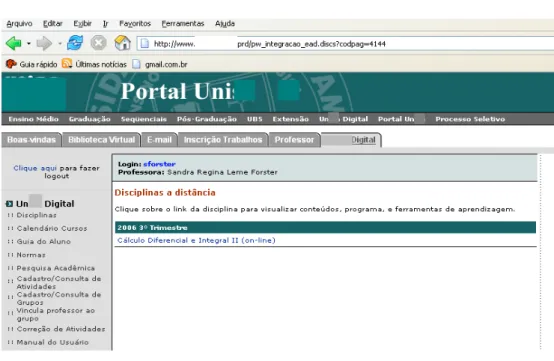The image size is (554, 361).
Task: Switch to the E-mail tab
Action: pos(159,140)
